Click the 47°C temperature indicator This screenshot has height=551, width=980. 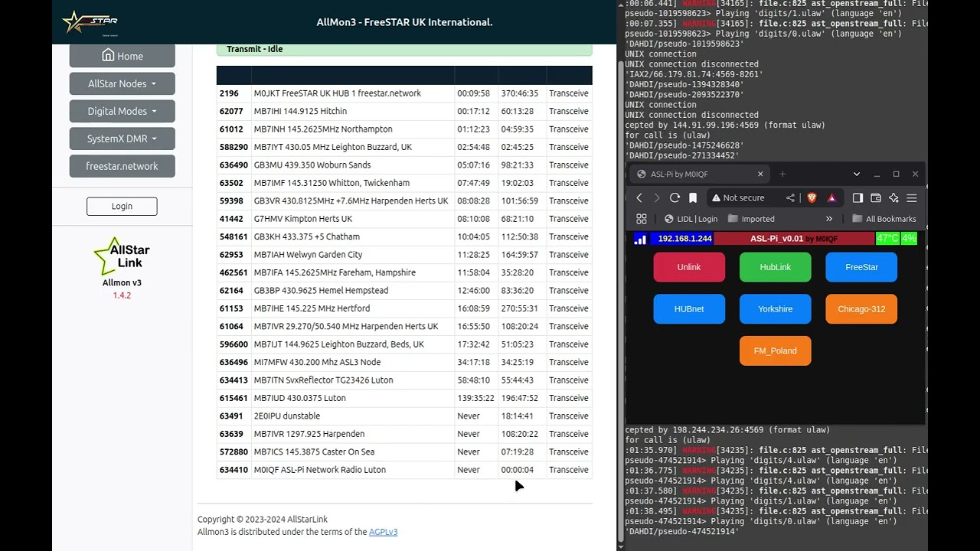[887, 239]
